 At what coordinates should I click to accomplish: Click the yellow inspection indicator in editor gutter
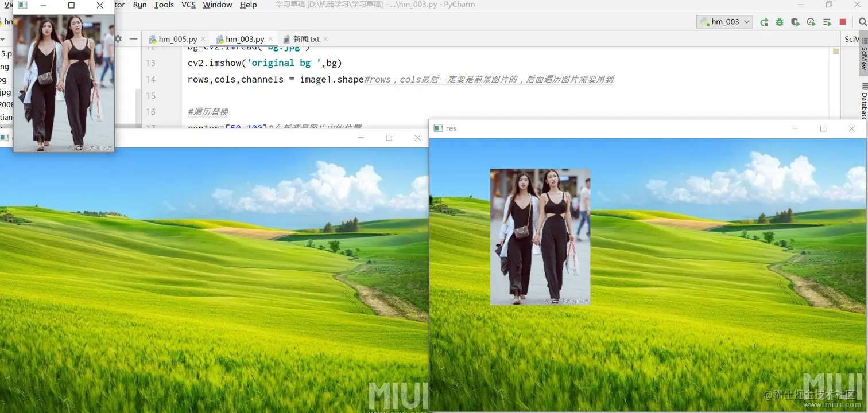point(836,52)
